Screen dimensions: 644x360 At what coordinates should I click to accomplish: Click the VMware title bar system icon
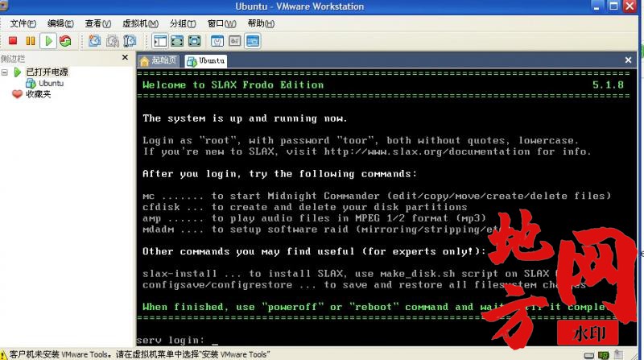[4, 6]
